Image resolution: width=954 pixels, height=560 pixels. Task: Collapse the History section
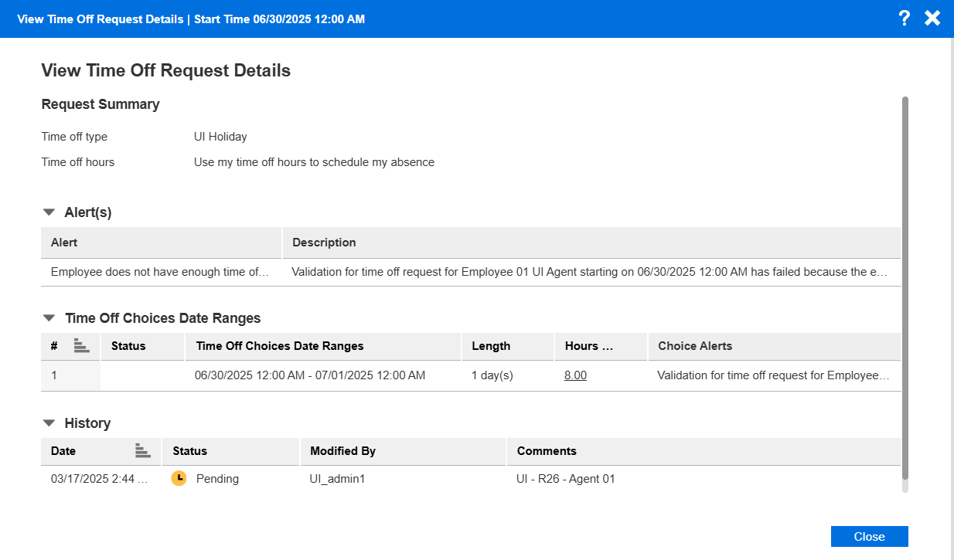coord(49,423)
